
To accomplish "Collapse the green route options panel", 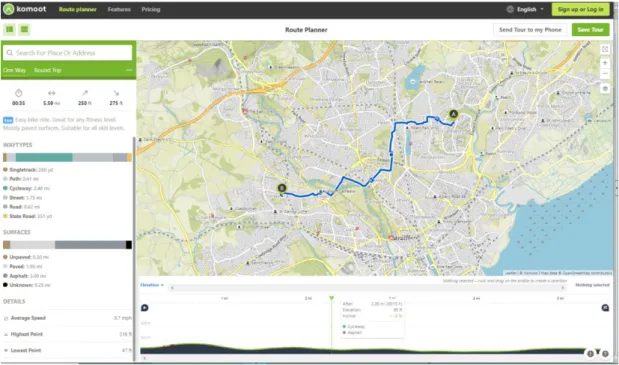I will tap(129, 70).
